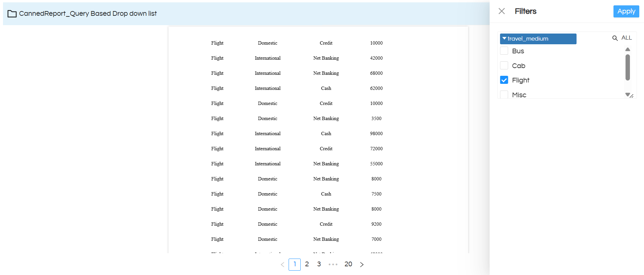Check the Cab checkbox
The width and height of the screenshot is (644, 275).
[504, 65]
